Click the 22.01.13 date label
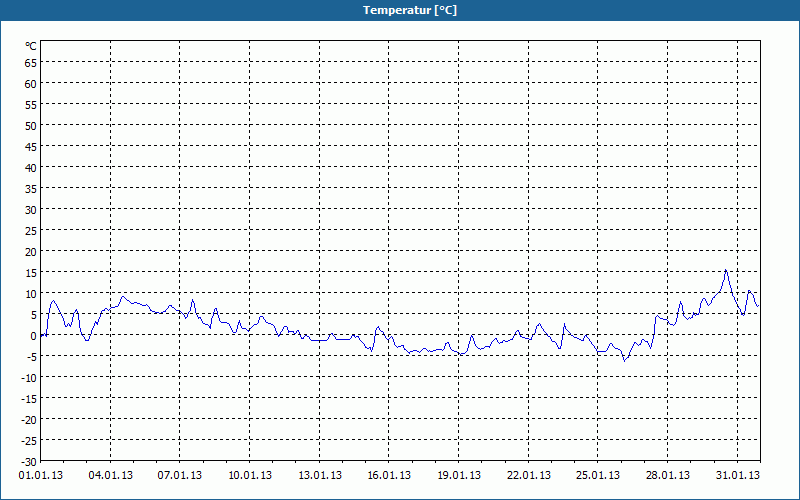 coord(529,475)
